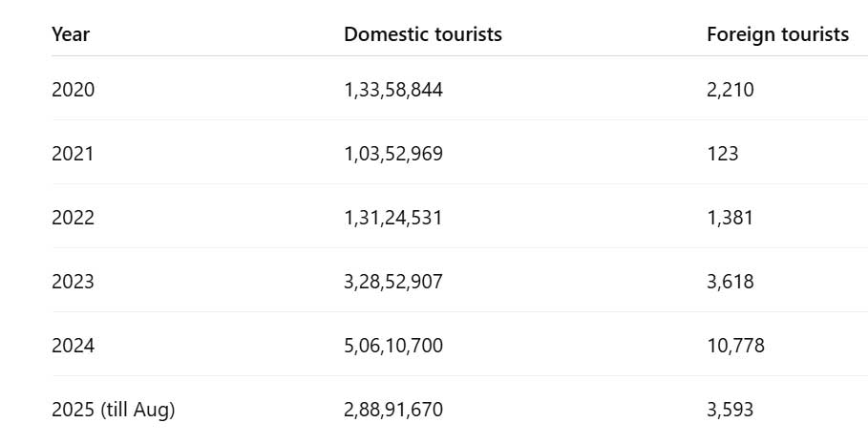Image resolution: width=868 pixels, height=444 pixels.
Task: Click foreign tourists value 2,210
Action: [730, 90]
